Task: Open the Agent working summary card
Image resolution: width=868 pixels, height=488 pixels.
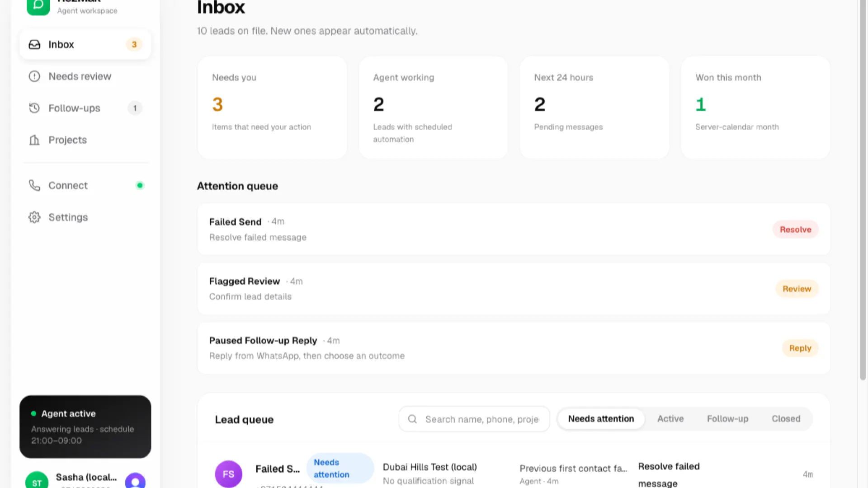Action: 433,108
